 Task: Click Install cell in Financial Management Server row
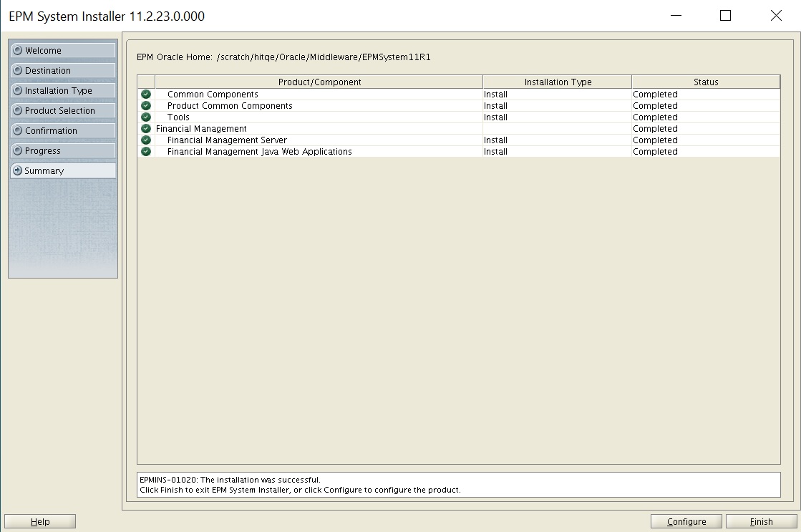click(x=495, y=140)
